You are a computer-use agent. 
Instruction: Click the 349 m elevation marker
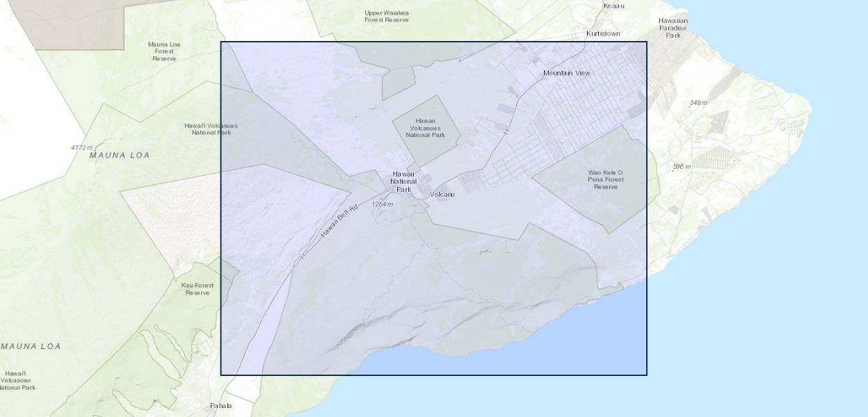(698, 103)
